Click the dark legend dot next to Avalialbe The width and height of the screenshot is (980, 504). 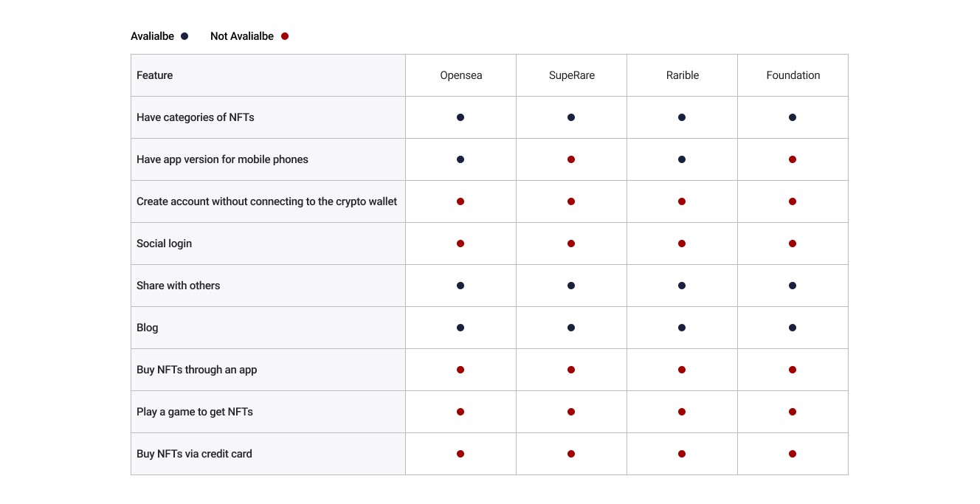coord(184,36)
